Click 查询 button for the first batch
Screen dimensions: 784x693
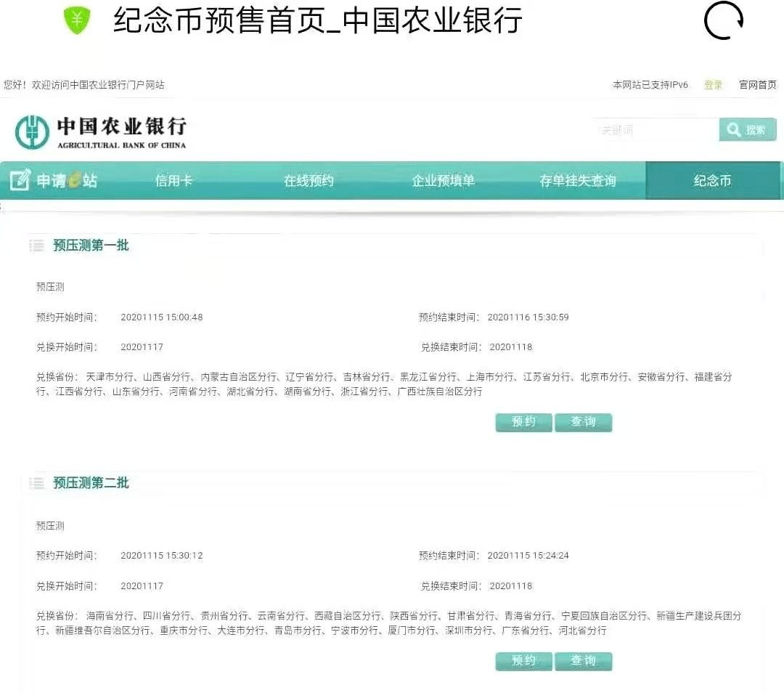click(x=583, y=422)
